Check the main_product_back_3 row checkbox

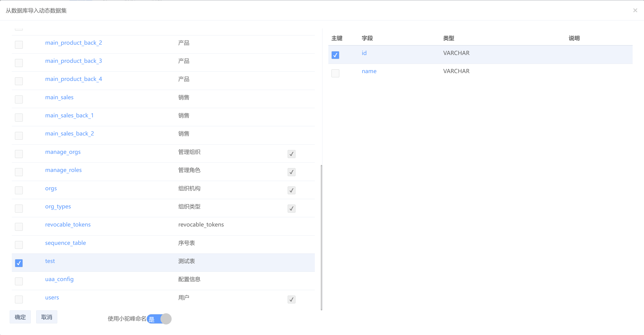(x=19, y=63)
